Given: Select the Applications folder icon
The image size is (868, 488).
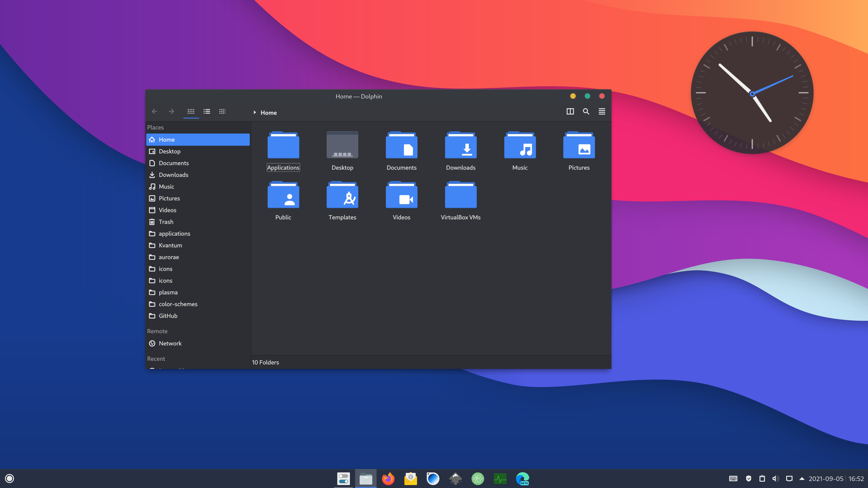Looking at the screenshot, I should [283, 145].
